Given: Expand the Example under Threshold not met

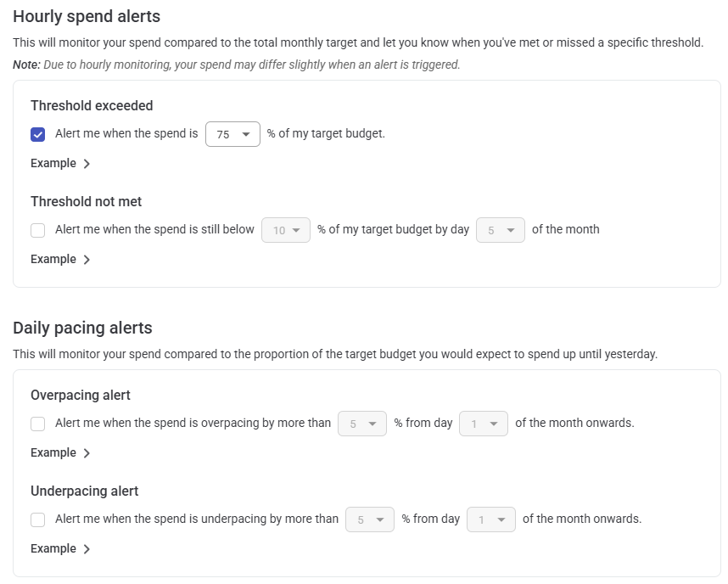Looking at the screenshot, I should [52, 259].
